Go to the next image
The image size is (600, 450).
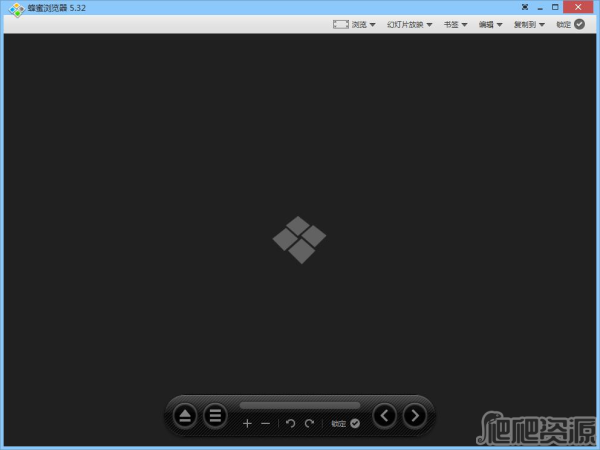pyautogui.click(x=414, y=416)
